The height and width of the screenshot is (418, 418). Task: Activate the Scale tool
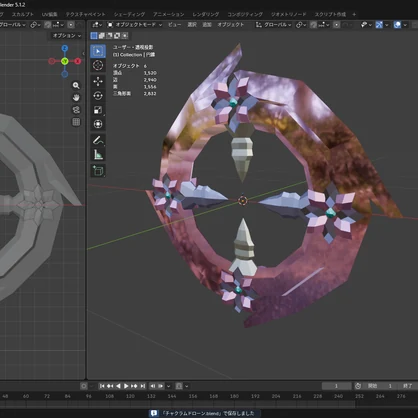98,110
